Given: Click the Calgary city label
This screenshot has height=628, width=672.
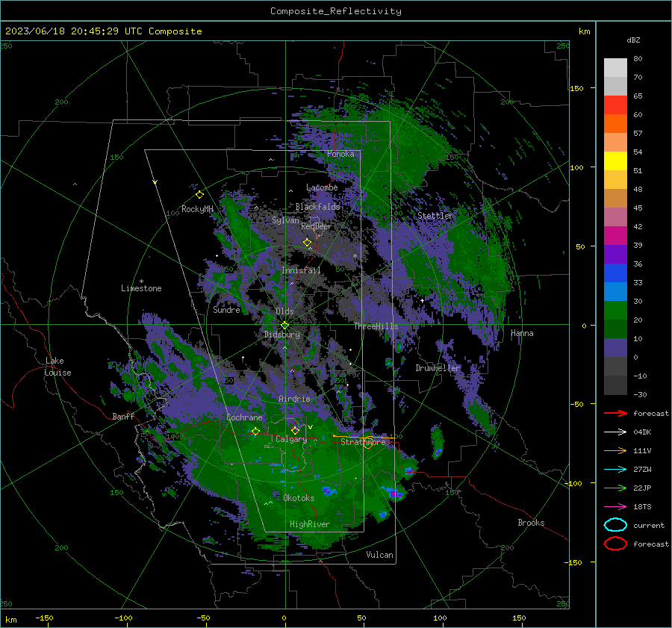Looking at the screenshot, I should coord(291,439).
